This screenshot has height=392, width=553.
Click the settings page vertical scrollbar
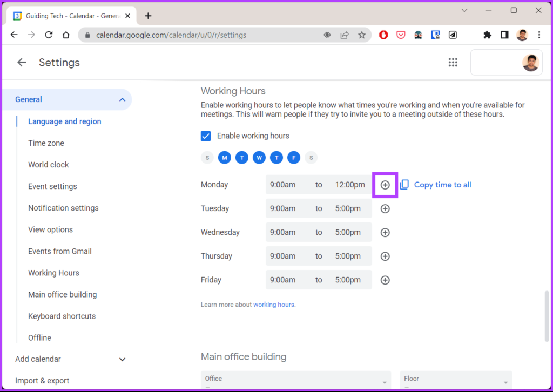[547, 316]
